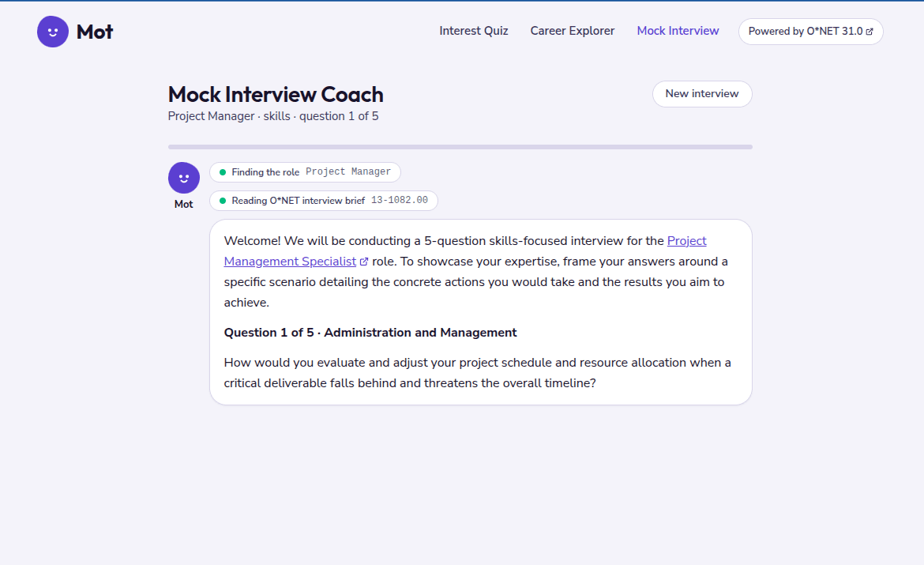This screenshot has height=565, width=924.
Task: Start a New interview
Action: coord(702,94)
